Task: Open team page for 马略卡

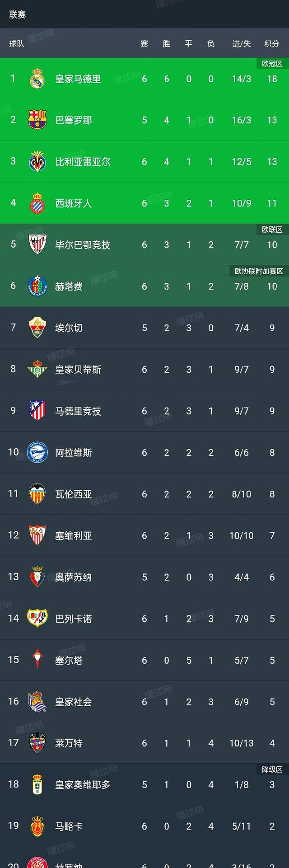Action: [x=69, y=826]
